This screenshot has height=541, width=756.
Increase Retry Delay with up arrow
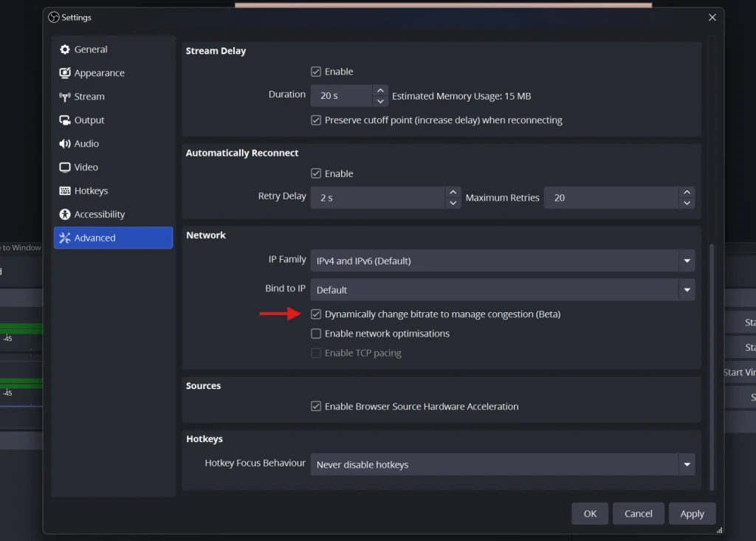click(453, 193)
